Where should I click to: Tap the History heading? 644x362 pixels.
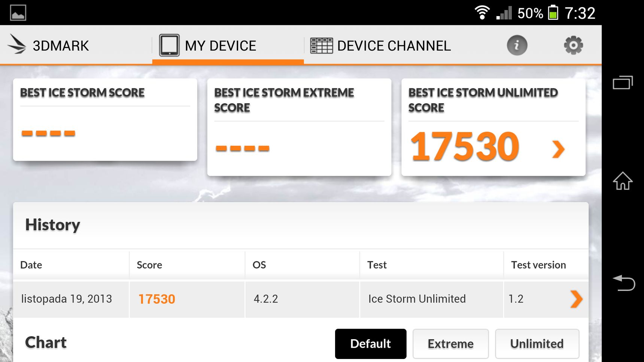click(x=53, y=225)
